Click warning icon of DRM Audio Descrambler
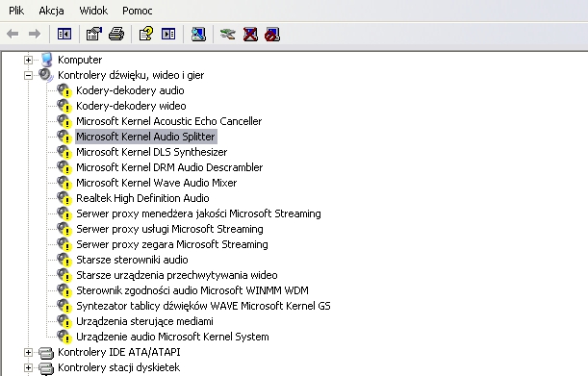This screenshot has width=588, height=376. tap(64, 167)
